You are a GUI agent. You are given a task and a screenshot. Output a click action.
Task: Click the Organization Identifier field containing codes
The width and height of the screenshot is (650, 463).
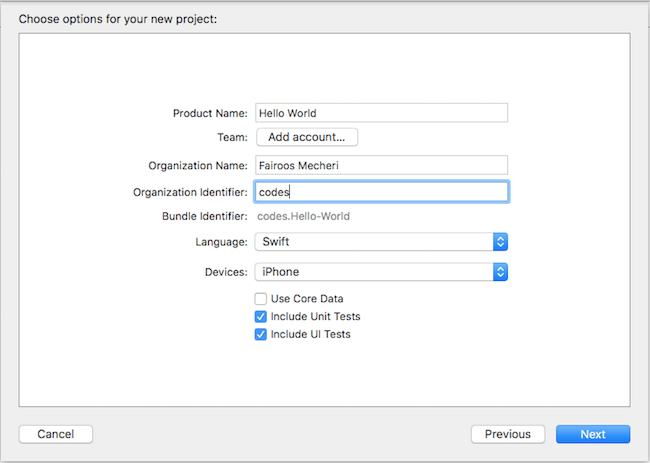[x=382, y=191]
